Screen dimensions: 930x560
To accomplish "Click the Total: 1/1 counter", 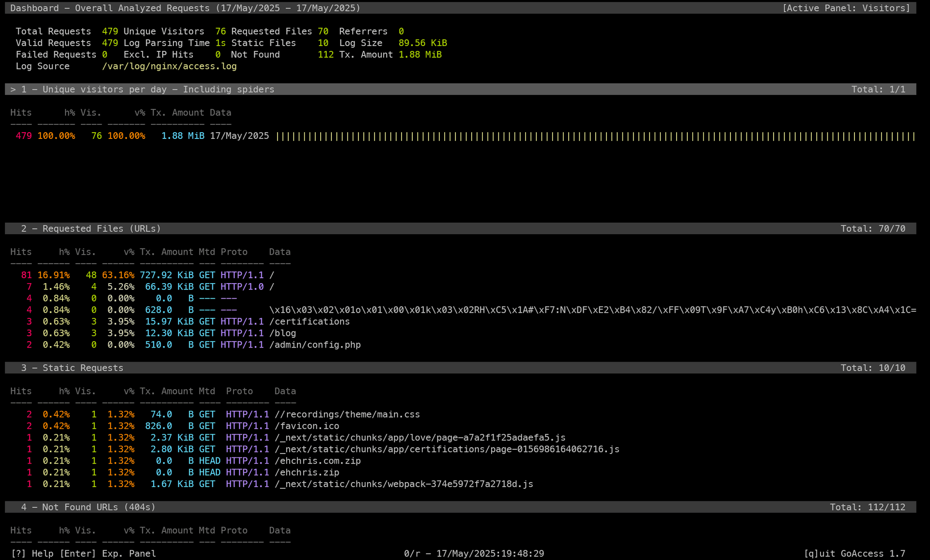I will pyautogui.click(x=878, y=89).
